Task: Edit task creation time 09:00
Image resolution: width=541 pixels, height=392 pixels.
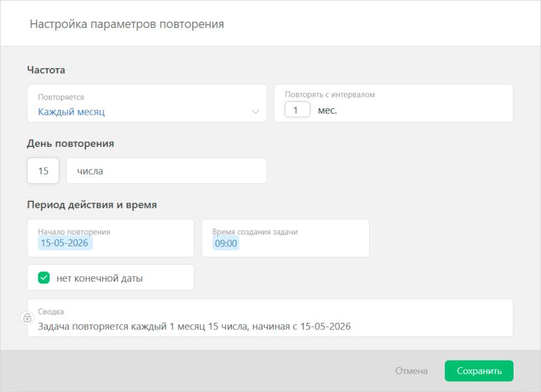Action: point(226,243)
